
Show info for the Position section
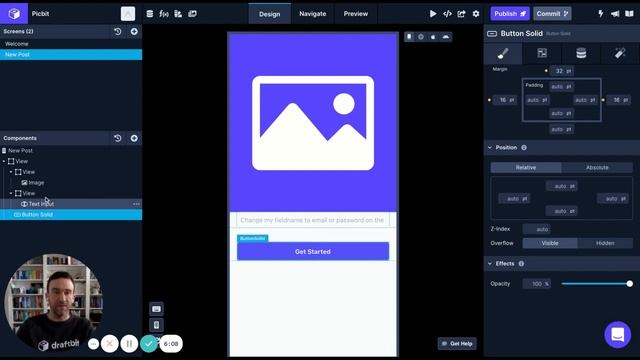coord(524,147)
